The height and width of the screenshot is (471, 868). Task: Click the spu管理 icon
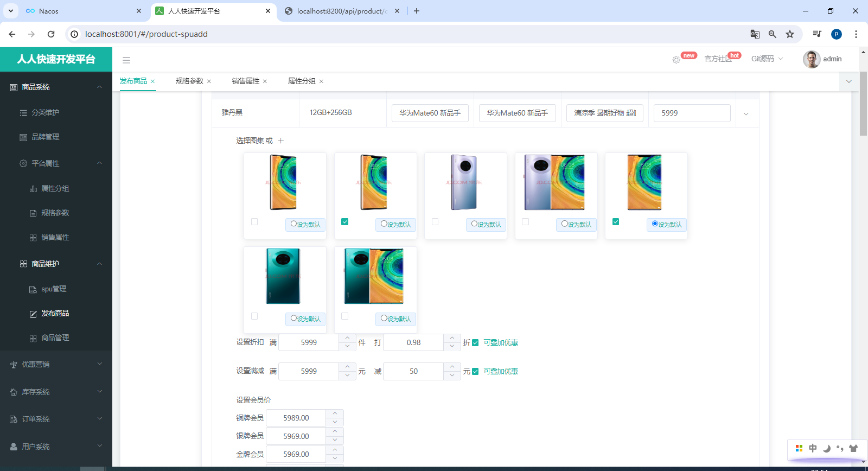[x=33, y=289]
